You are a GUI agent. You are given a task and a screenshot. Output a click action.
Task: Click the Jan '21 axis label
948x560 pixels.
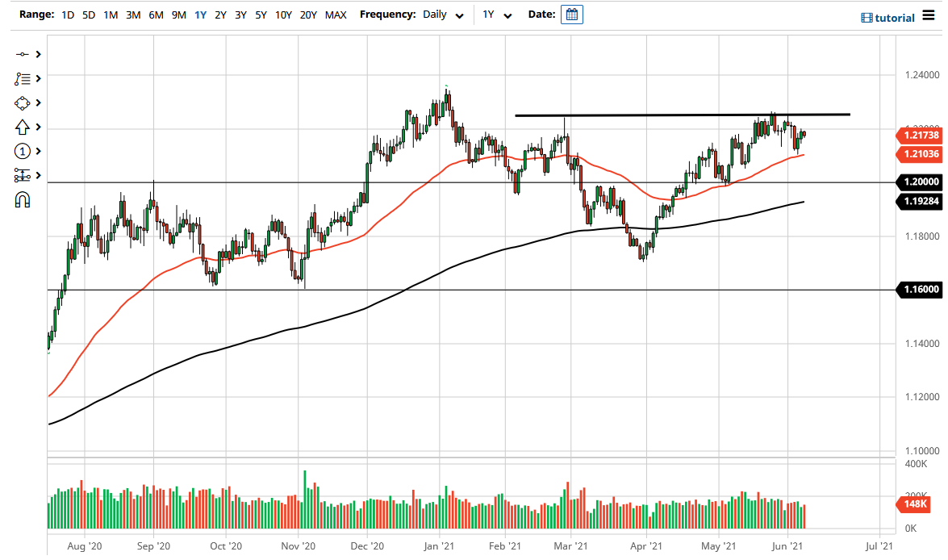click(x=439, y=546)
